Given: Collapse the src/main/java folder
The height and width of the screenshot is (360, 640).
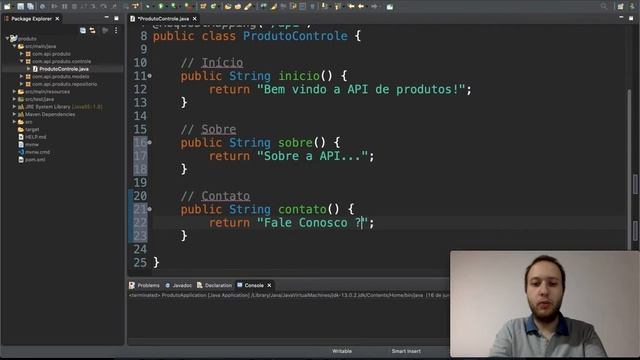Looking at the screenshot, I should pyautogui.click(x=14, y=46).
